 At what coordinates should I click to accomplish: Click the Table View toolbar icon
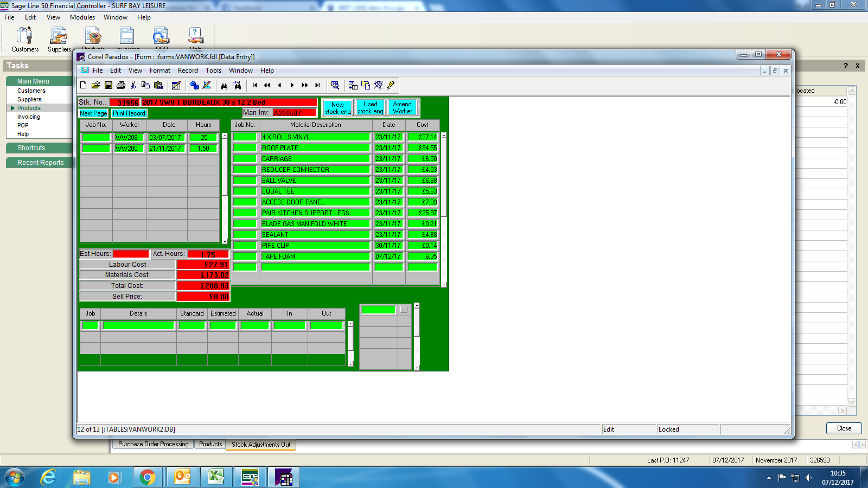coord(353,85)
